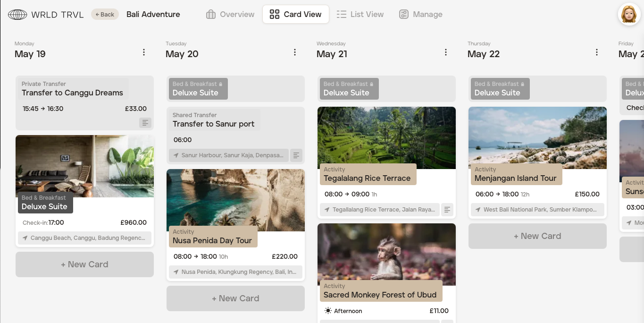Click location arrow icon for Nusa Penida address
Image resolution: width=644 pixels, height=323 pixels.
pos(176,272)
